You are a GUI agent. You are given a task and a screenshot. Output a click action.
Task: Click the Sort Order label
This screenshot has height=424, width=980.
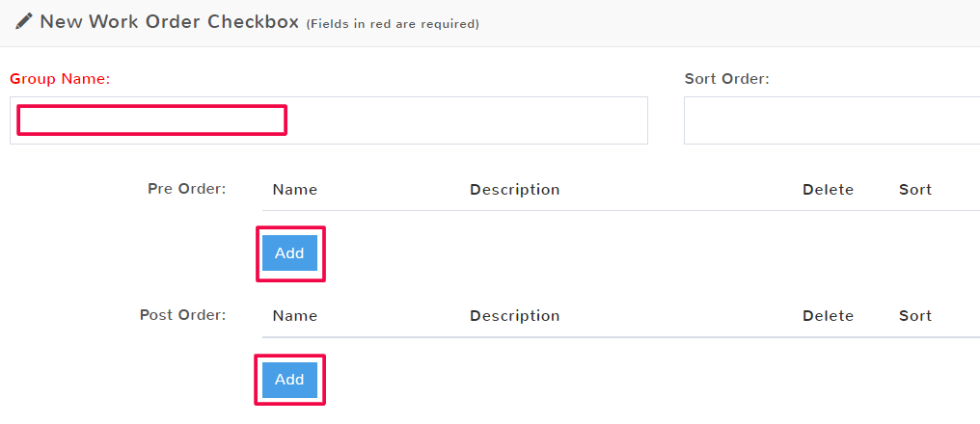[726, 79]
